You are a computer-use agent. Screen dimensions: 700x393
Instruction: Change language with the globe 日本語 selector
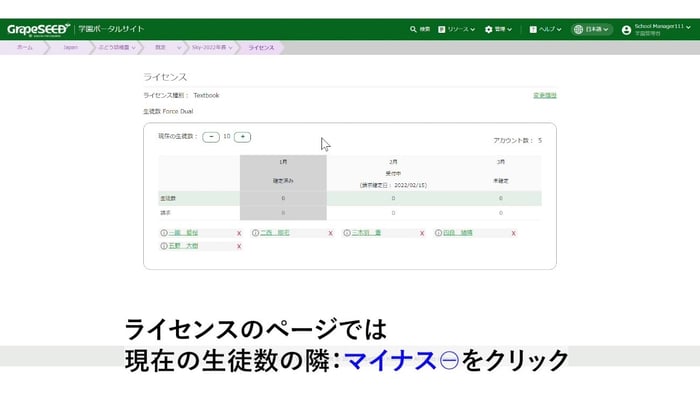click(x=592, y=29)
